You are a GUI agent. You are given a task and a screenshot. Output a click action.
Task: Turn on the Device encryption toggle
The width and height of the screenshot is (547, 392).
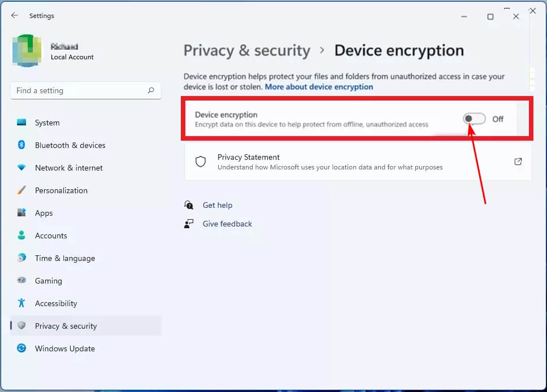(x=474, y=119)
